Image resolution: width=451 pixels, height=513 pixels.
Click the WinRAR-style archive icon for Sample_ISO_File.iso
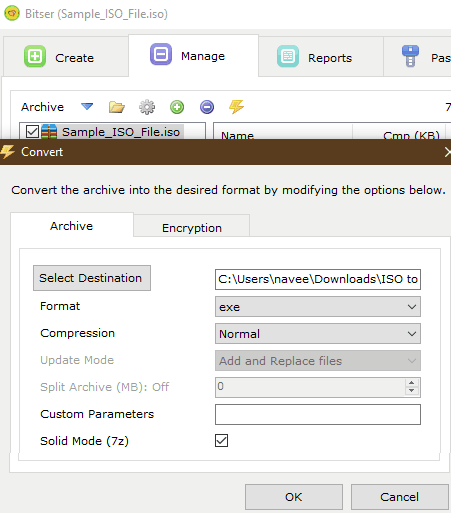[49, 132]
